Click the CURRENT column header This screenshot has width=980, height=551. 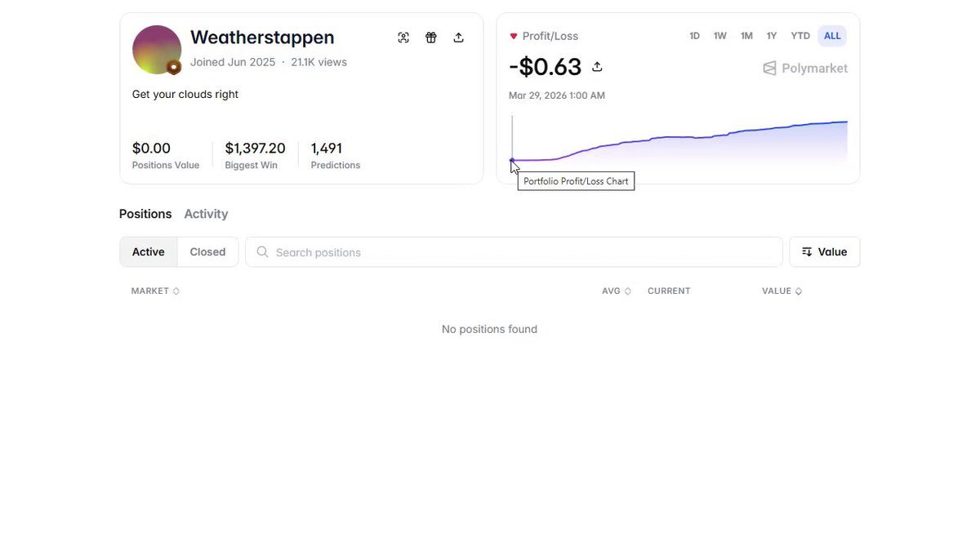pyautogui.click(x=669, y=291)
